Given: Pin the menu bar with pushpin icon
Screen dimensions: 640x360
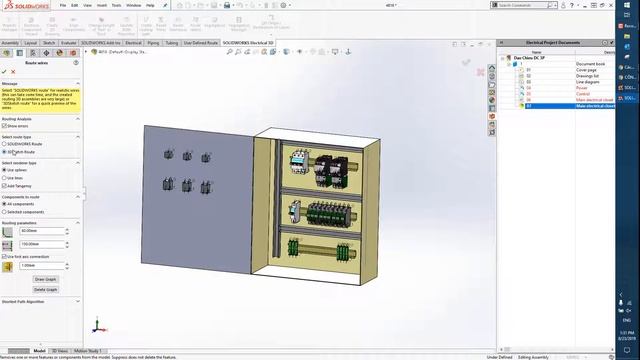Looking at the screenshot, I should 165,5.
